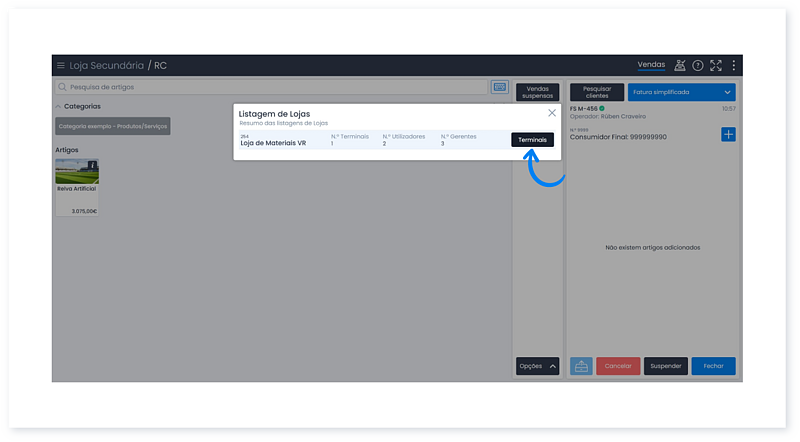Expand the Opções menu
Viewport: 800px width, 442px height.
click(537, 366)
